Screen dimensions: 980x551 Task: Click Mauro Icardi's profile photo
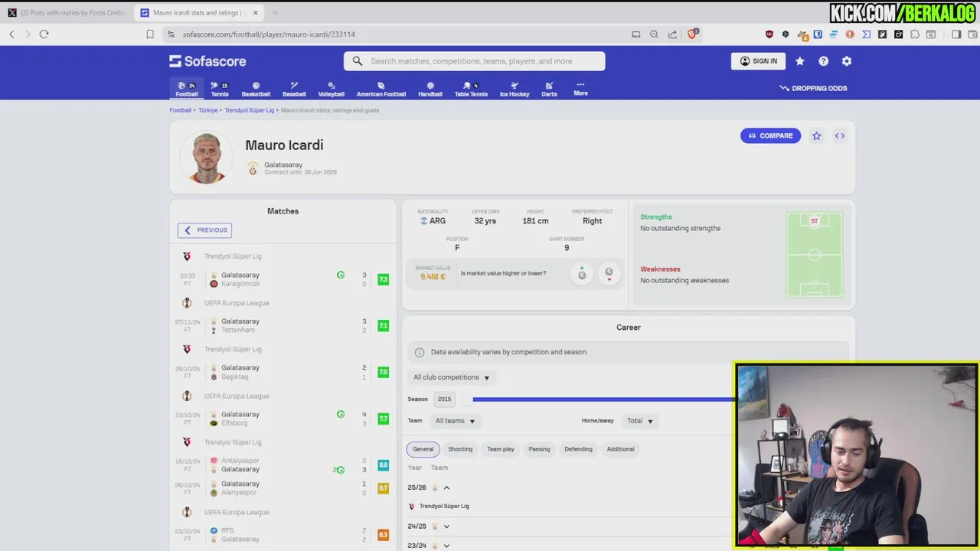(x=206, y=158)
